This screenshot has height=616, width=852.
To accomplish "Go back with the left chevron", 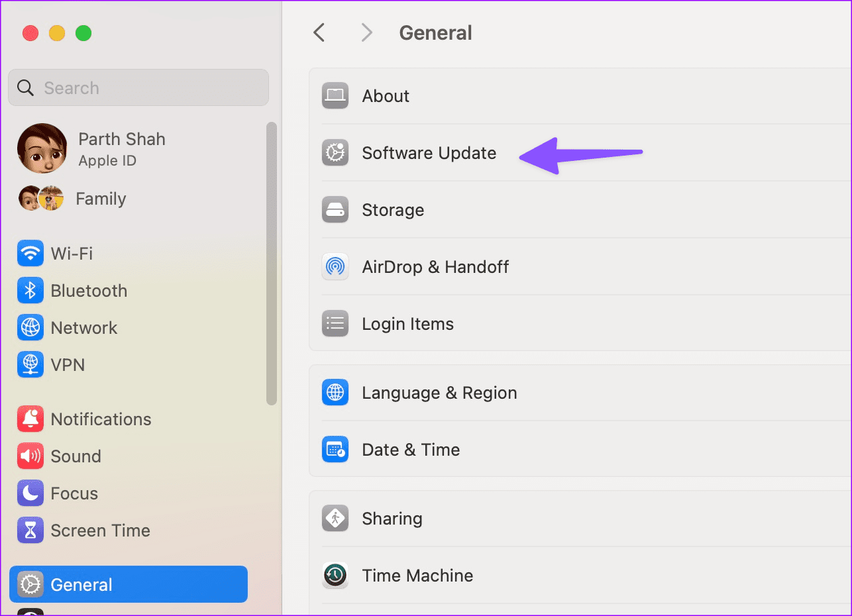I will coord(319,32).
